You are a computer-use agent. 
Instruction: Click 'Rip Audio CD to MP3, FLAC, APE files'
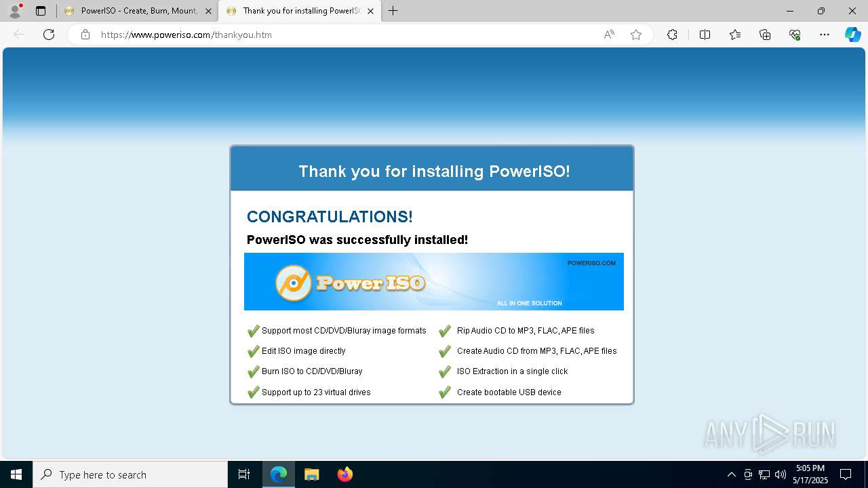click(x=526, y=331)
